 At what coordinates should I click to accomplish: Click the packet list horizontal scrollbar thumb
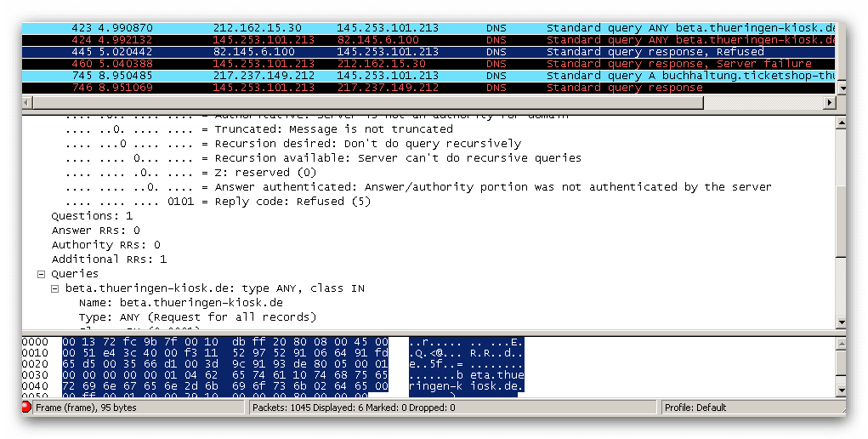368,102
